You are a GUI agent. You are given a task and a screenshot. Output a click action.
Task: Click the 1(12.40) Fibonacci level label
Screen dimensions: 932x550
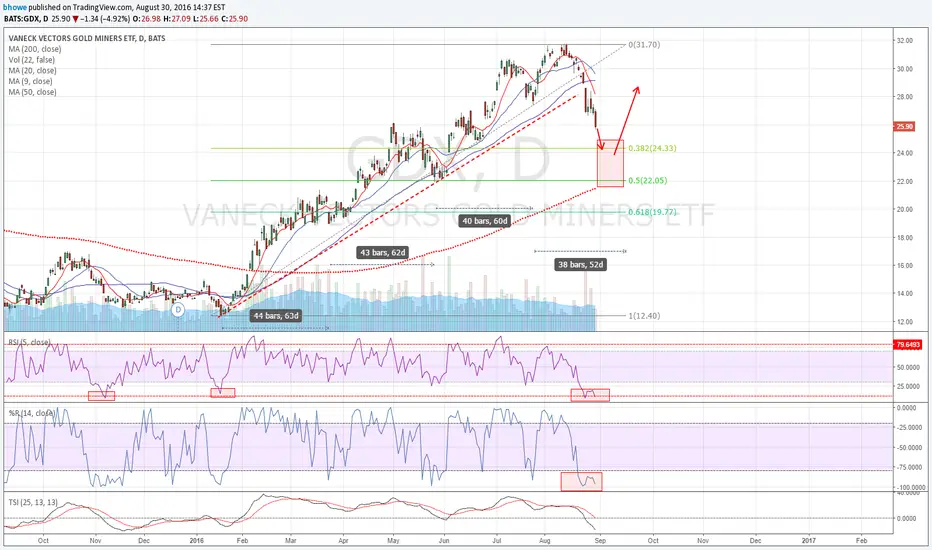644,316
